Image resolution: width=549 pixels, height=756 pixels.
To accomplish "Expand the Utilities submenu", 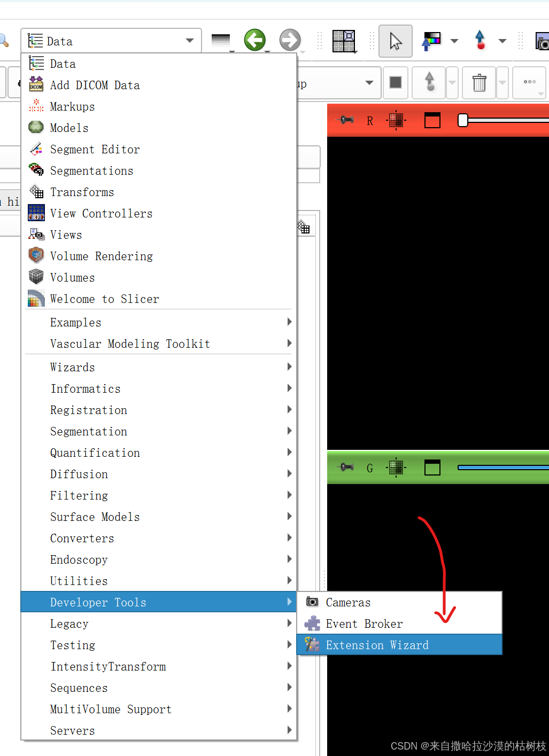I will click(159, 581).
